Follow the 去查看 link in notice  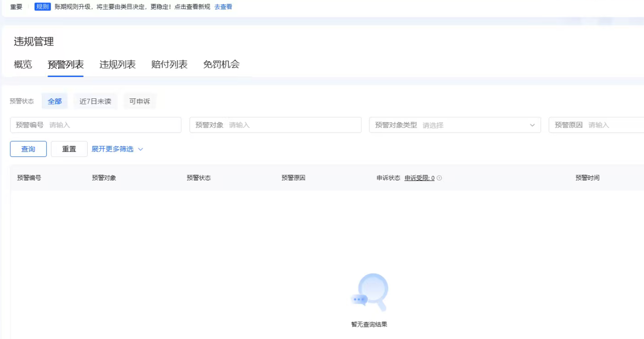tap(223, 7)
